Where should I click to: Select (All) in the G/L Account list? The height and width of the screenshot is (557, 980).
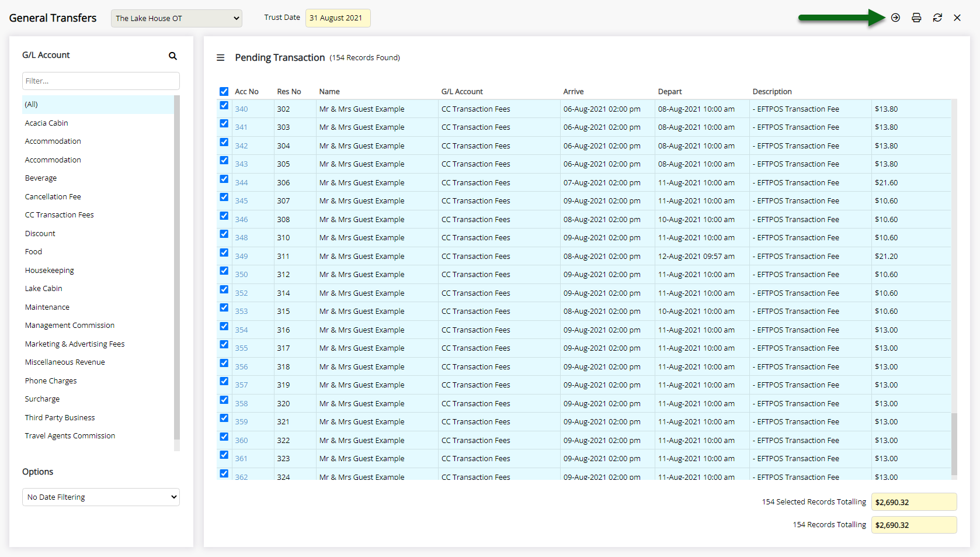point(98,105)
